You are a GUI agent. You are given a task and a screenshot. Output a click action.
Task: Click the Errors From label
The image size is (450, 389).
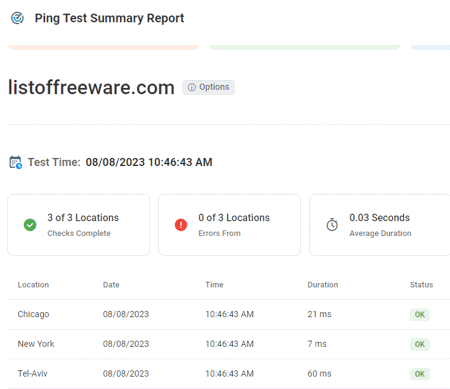[x=219, y=233]
